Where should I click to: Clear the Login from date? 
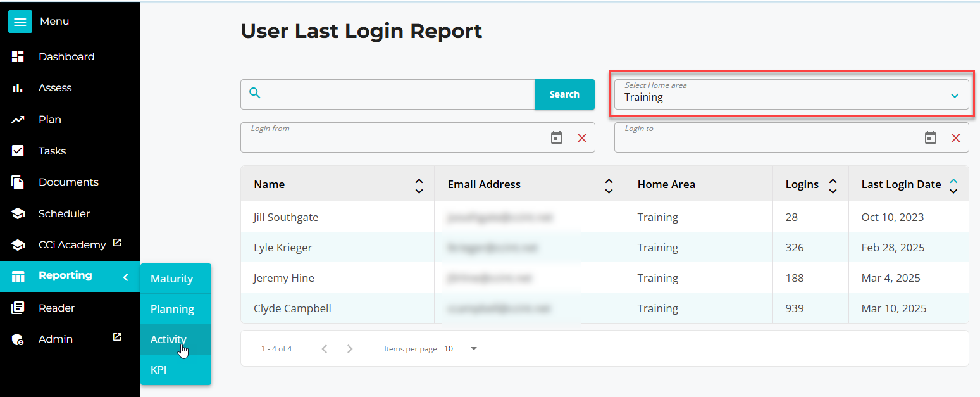point(582,138)
